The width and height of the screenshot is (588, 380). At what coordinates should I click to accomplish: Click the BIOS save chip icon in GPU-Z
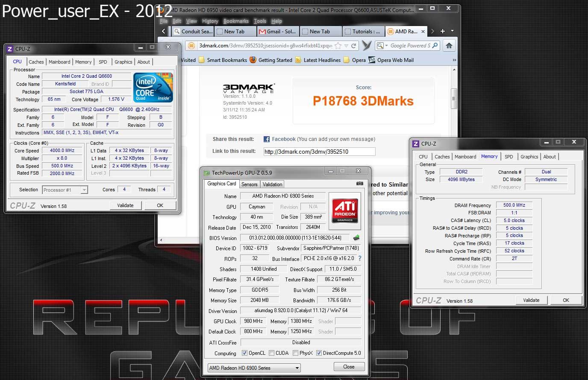pos(356,237)
